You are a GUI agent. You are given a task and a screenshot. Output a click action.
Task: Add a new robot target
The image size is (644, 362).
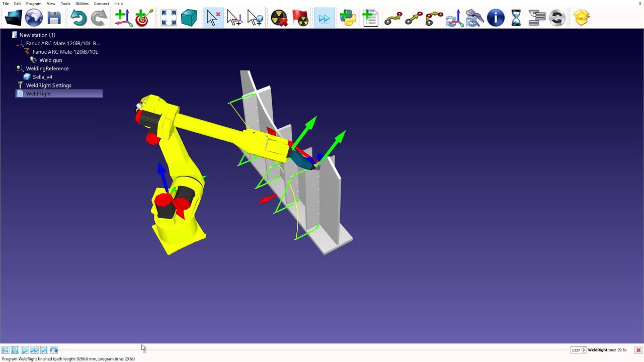coord(144,18)
